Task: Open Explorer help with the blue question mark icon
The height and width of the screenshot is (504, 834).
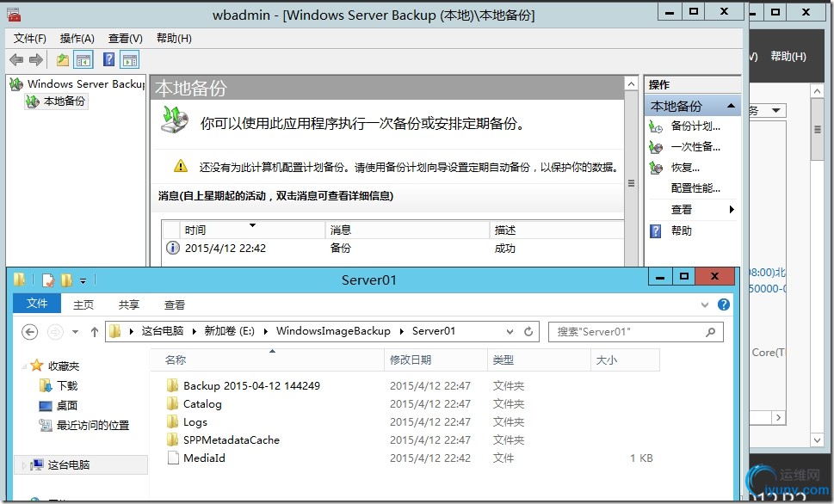Action: point(723,304)
